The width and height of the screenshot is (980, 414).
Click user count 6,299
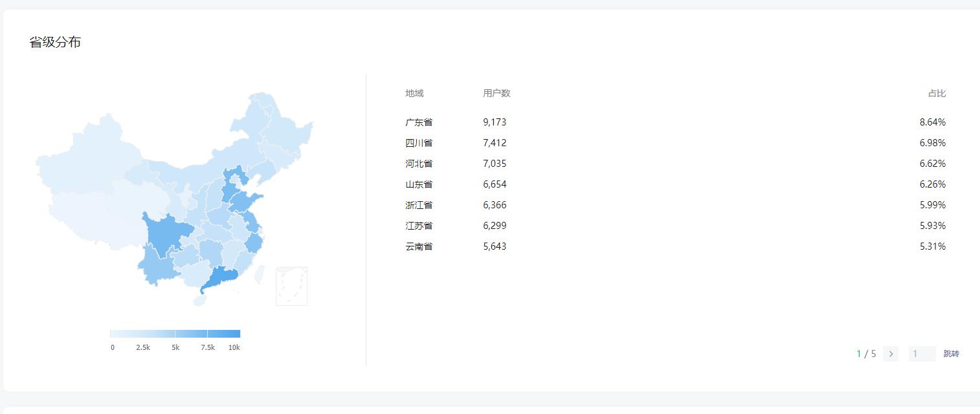(495, 226)
